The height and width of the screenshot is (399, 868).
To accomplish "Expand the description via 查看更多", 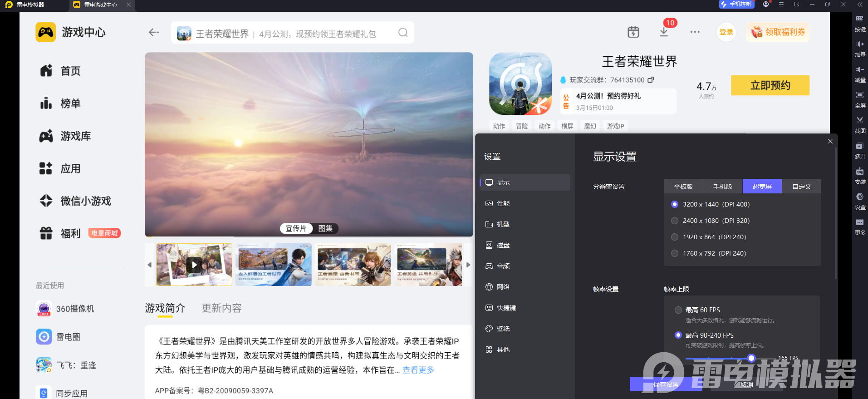I will pos(418,370).
